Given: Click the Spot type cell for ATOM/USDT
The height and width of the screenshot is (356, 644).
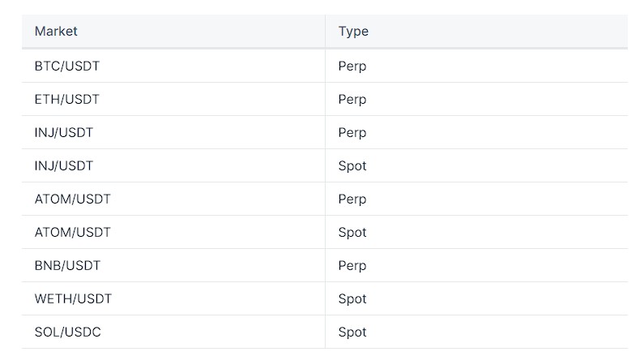Looking at the screenshot, I should (x=352, y=233).
